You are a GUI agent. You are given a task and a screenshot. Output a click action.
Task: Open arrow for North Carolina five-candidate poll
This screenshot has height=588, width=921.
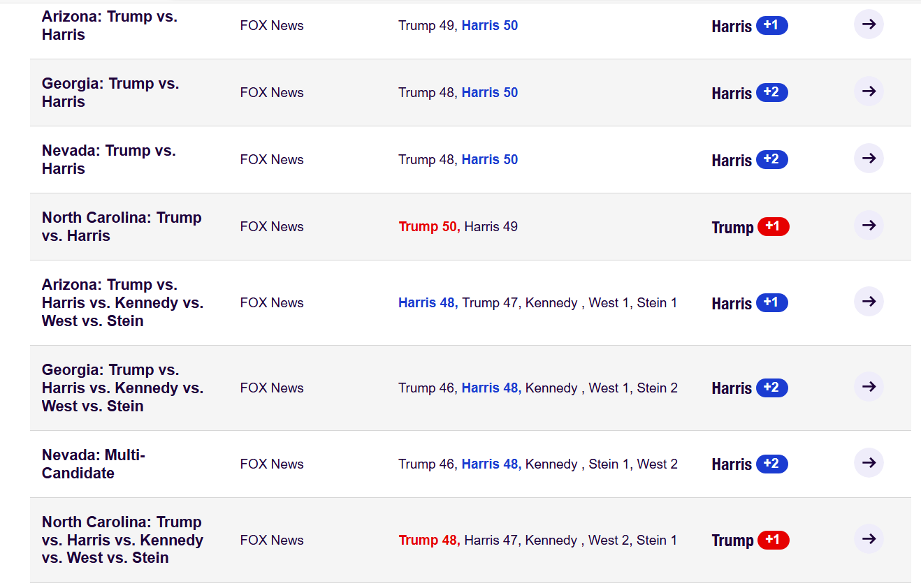tap(869, 539)
